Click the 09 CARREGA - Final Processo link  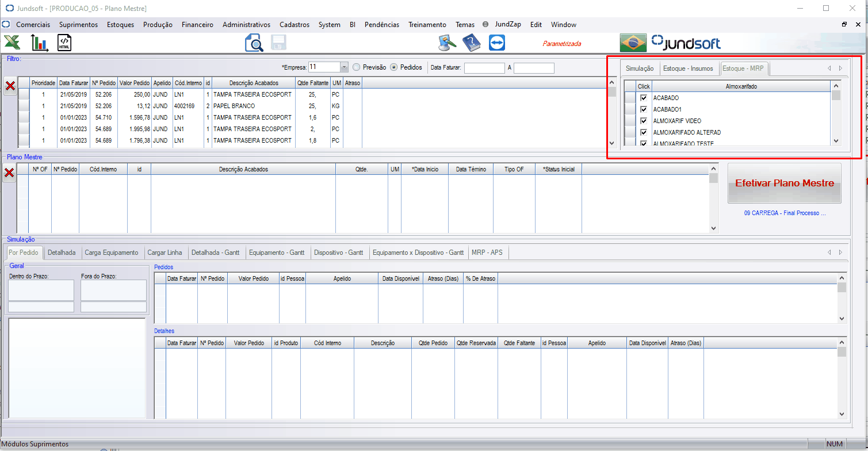click(785, 213)
